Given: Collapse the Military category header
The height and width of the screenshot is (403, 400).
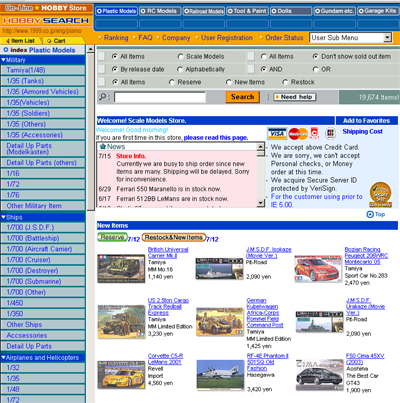Looking at the screenshot, I should (x=43, y=60).
